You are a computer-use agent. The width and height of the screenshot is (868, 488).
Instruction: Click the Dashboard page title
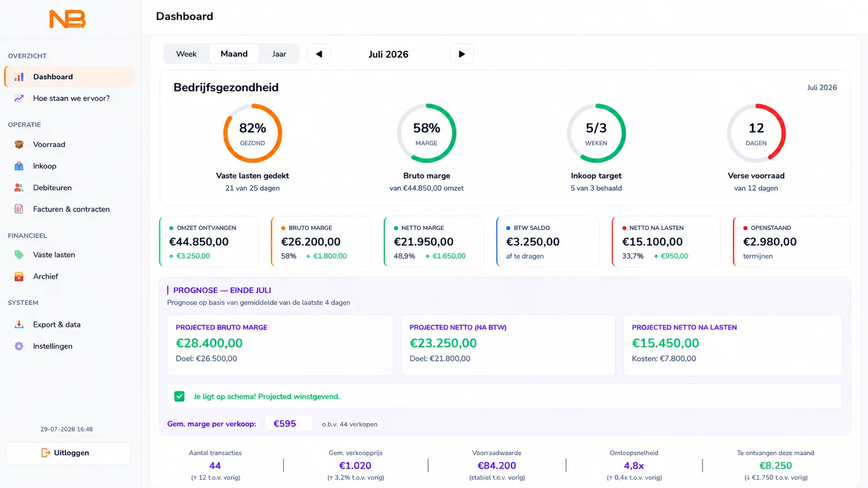coord(184,16)
